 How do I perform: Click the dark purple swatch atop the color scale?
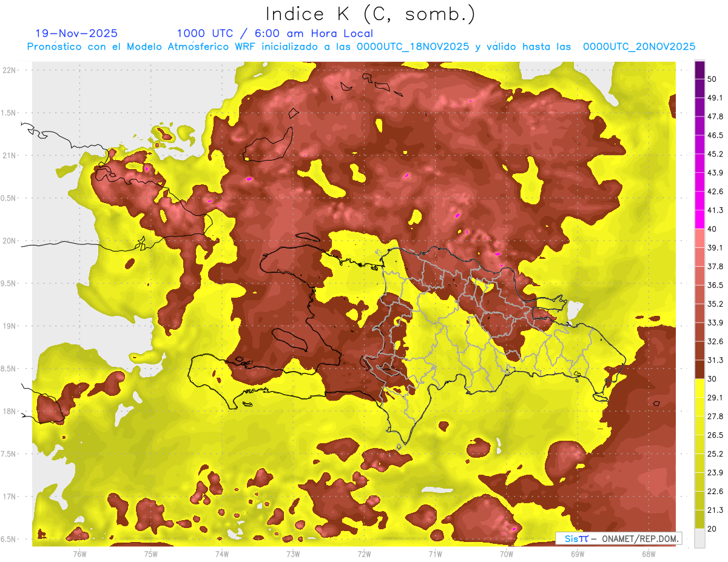[699, 70]
